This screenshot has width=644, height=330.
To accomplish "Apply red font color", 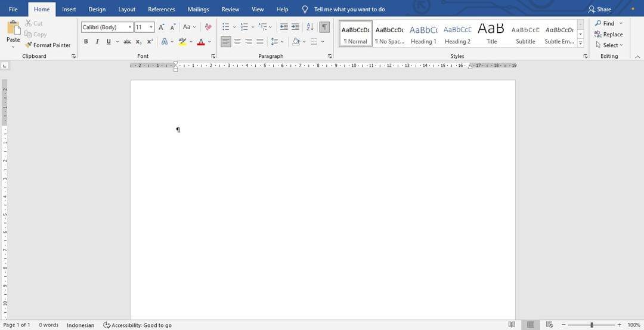I will 201,42.
